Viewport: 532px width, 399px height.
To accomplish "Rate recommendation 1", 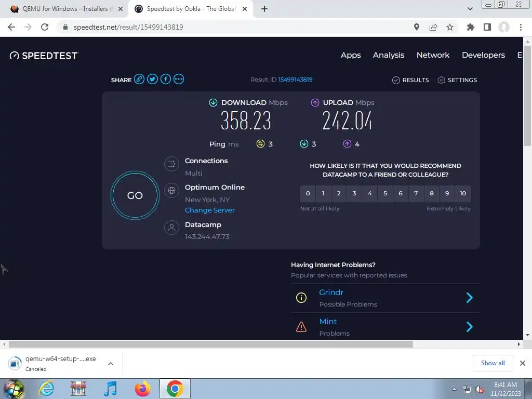I will [x=323, y=193].
